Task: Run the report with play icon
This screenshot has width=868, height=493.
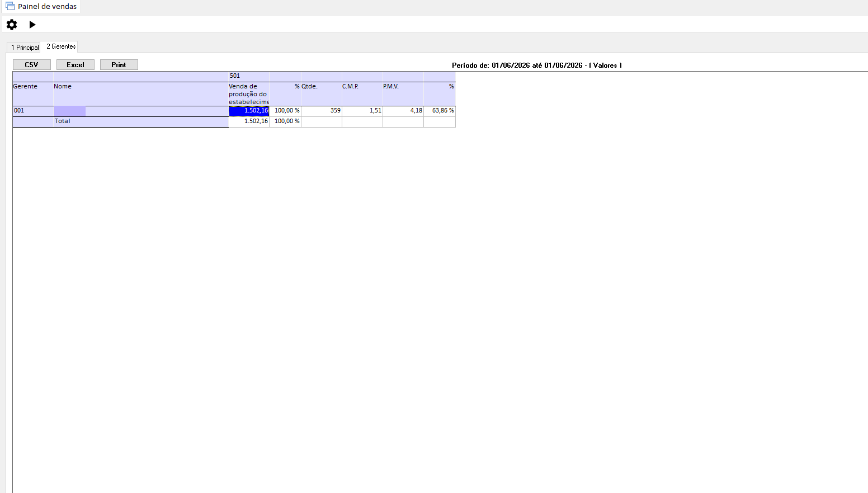Action: (x=32, y=25)
